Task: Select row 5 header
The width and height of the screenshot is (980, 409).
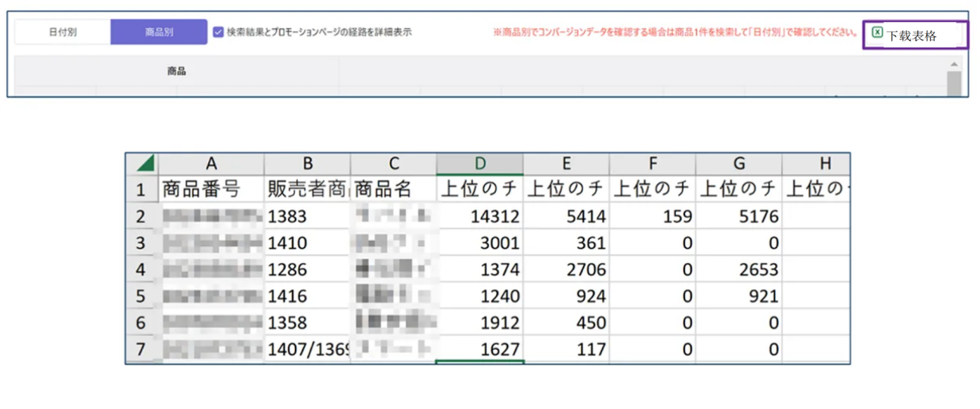Action: pyautogui.click(x=142, y=296)
